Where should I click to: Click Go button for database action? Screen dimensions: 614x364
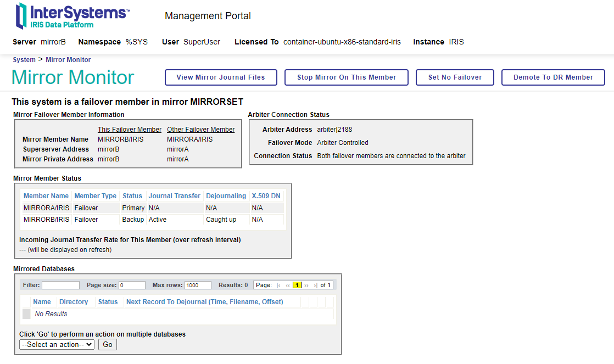click(108, 345)
